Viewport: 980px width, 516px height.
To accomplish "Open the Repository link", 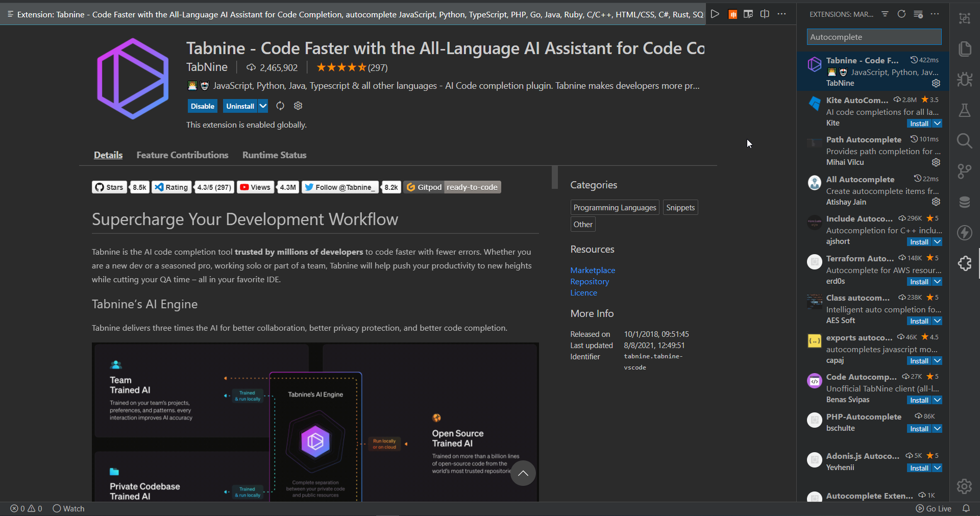I will click(590, 281).
